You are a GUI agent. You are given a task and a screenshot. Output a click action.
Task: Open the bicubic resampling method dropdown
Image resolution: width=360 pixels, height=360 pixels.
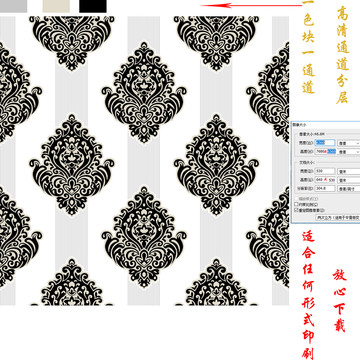[338, 217]
